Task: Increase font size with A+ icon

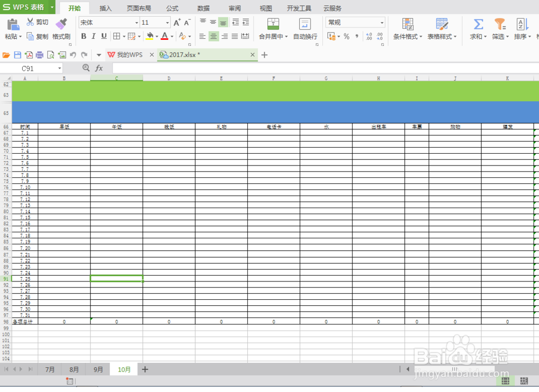Action: [177, 23]
